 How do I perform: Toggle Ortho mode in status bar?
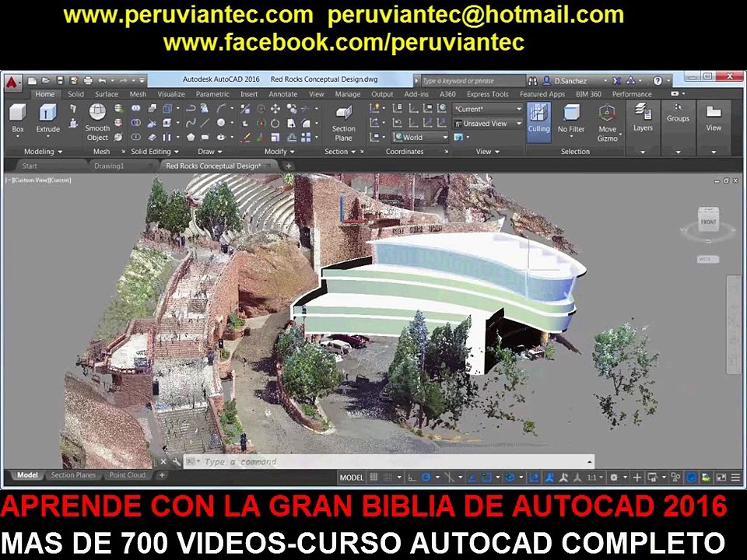(x=412, y=477)
